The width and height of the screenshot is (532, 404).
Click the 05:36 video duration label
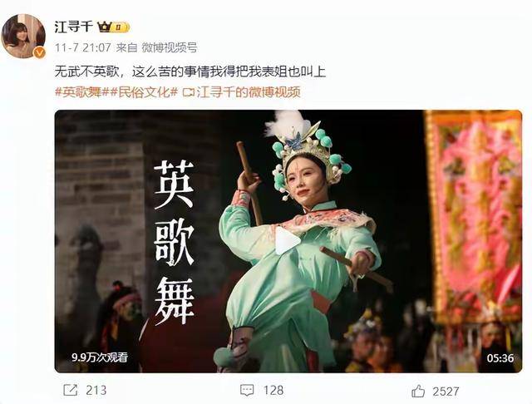pyautogui.click(x=500, y=358)
